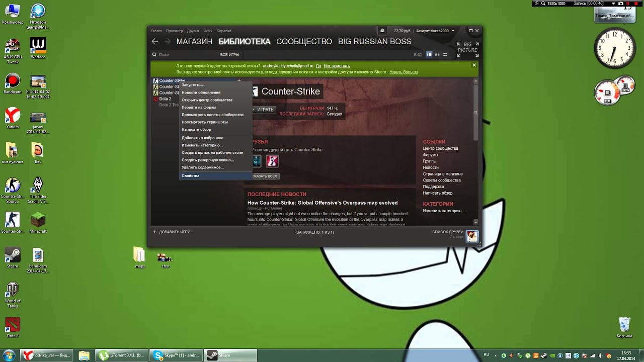The width and height of the screenshot is (644, 362).
Task: Open the Группы link
Action: (430, 161)
